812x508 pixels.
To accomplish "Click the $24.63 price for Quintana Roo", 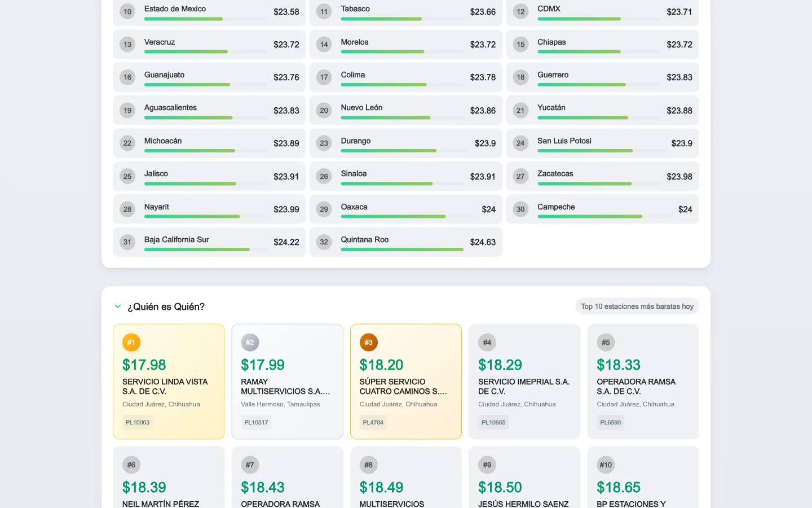I will tap(483, 242).
